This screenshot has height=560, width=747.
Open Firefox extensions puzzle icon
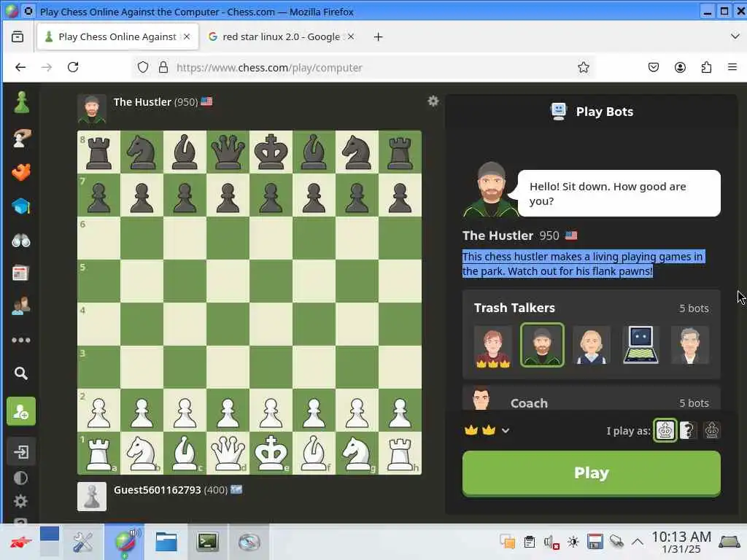(x=706, y=68)
